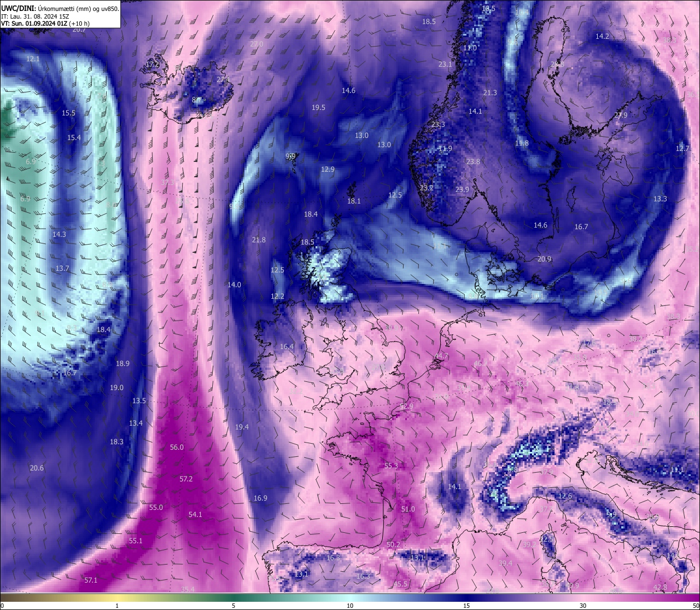Click the tick label 5 on the color bar
The width and height of the screenshot is (700, 610).
pos(234,606)
